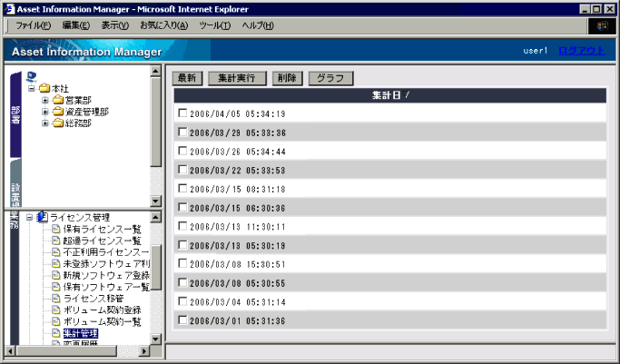Select the 営業部 folder icon

pyautogui.click(x=58, y=100)
